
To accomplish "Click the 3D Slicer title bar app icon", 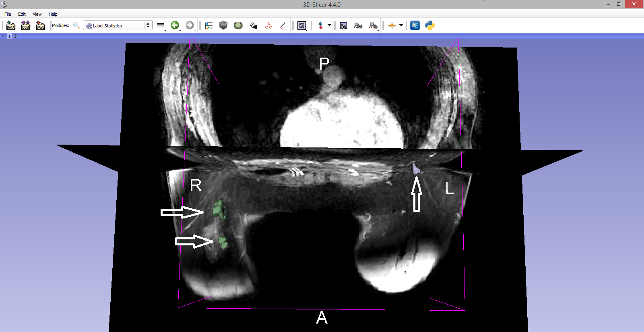I will (4, 4).
